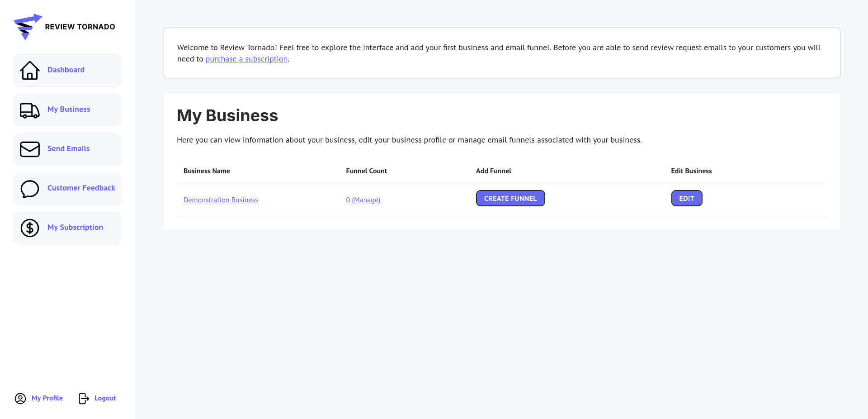Image resolution: width=868 pixels, height=419 pixels.
Task: Click the 0 (Manage) funnel count link
Action: click(363, 200)
